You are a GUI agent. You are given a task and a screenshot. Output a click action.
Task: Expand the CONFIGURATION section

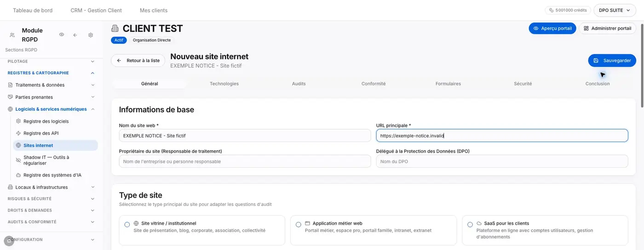click(x=92, y=239)
